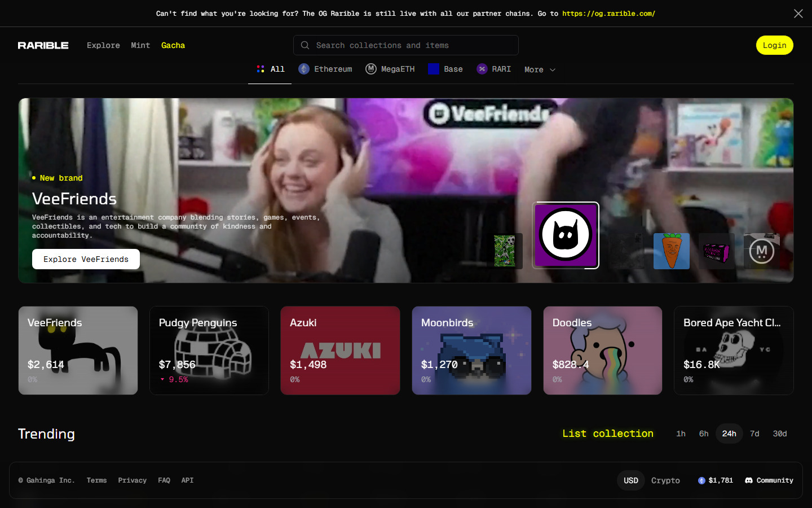
Task: Focus the search collections and items field
Action: [x=406, y=45]
